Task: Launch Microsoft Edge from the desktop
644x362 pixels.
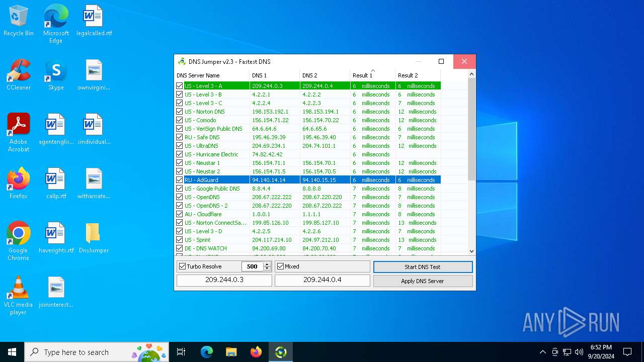Action: [x=56, y=24]
